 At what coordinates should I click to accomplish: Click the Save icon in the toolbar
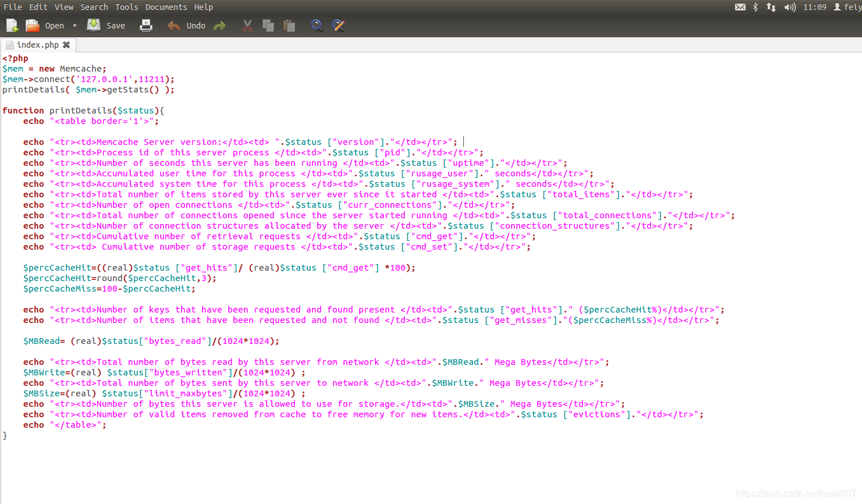(x=94, y=25)
